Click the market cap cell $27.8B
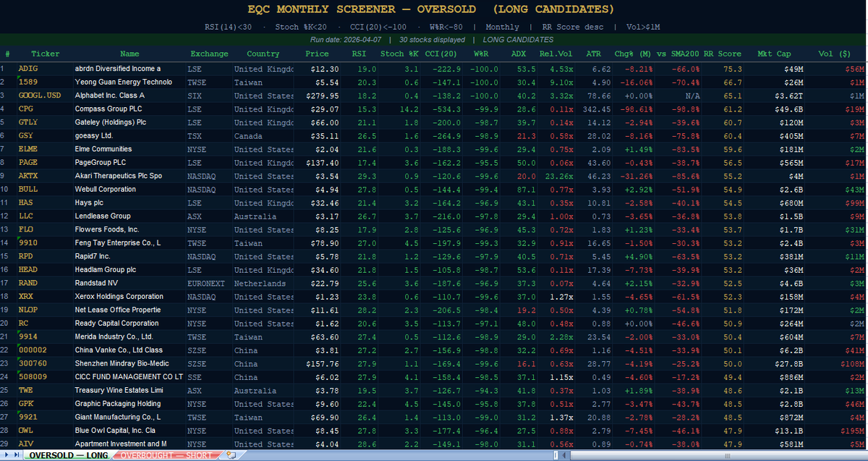The height and width of the screenshot is (461, 868). [x=774, y=363]
